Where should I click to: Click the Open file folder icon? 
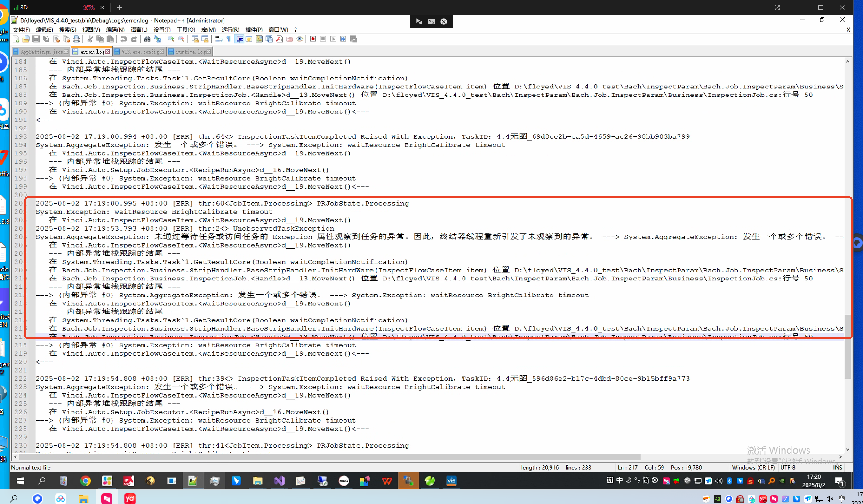tap(26, 39)
